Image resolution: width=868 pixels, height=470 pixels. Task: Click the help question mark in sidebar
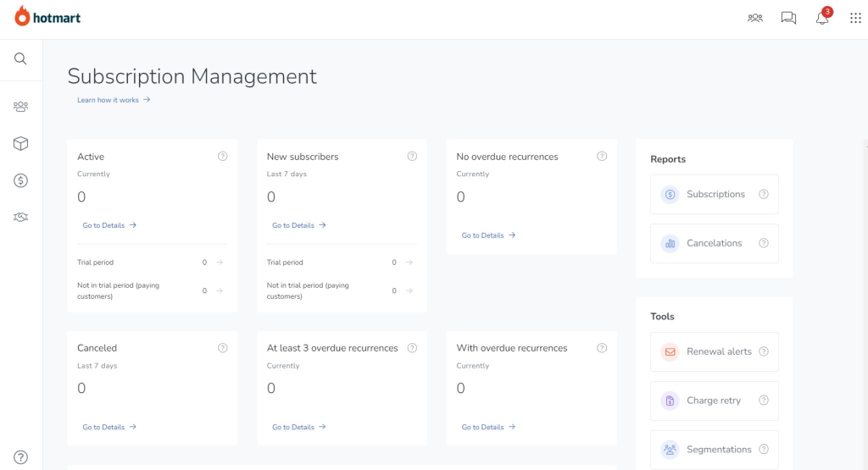coord(20,457)
